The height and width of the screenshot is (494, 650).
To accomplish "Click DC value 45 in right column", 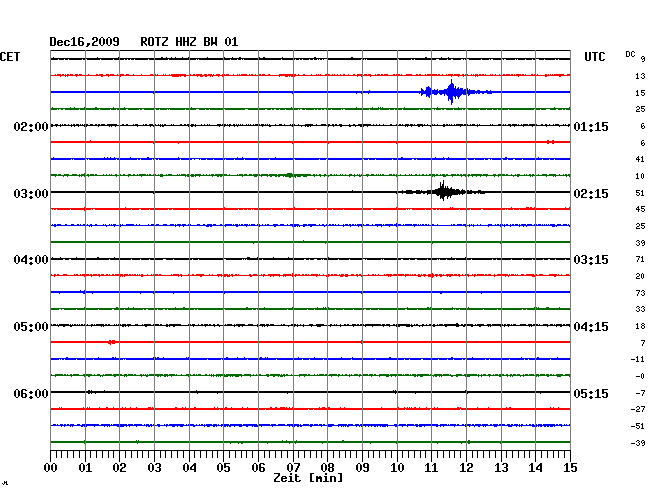I will coord(640,209).
